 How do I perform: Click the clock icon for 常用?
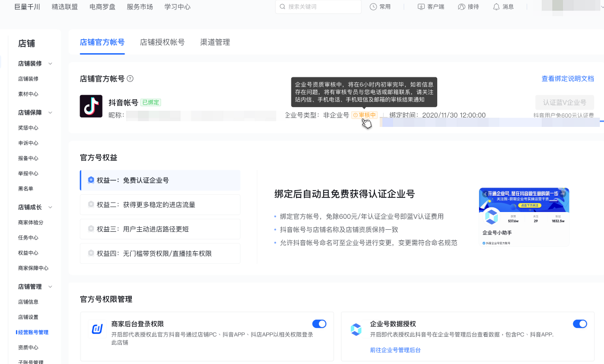373,7
